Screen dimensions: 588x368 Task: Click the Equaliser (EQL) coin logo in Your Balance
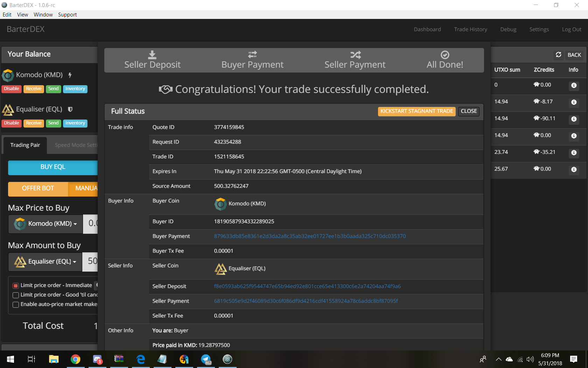click(x=8, y=110)
